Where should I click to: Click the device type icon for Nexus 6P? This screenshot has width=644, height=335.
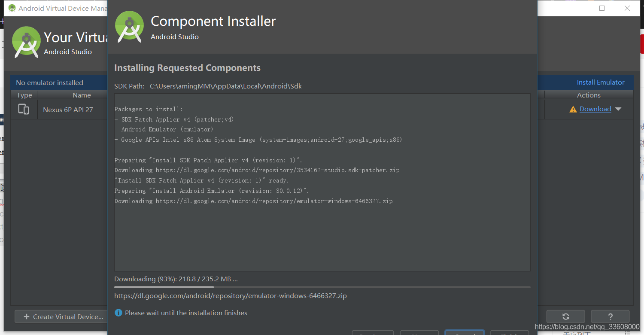(24, 109)
